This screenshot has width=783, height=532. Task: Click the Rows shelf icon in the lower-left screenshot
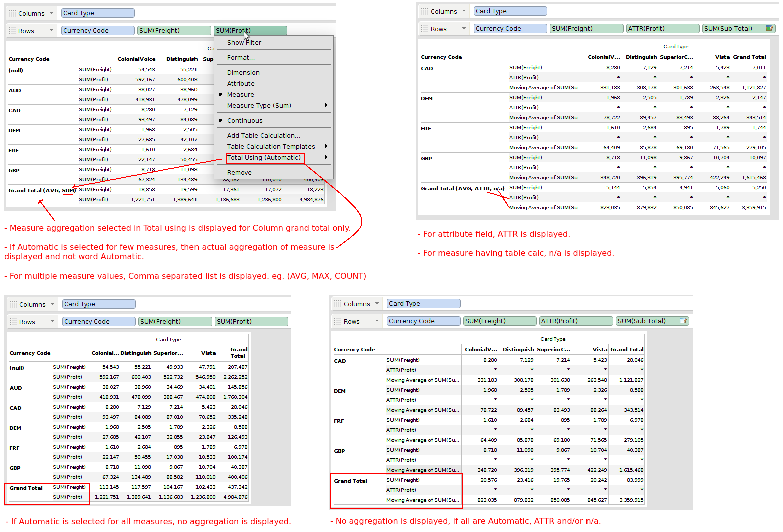[x=13, y=322]
